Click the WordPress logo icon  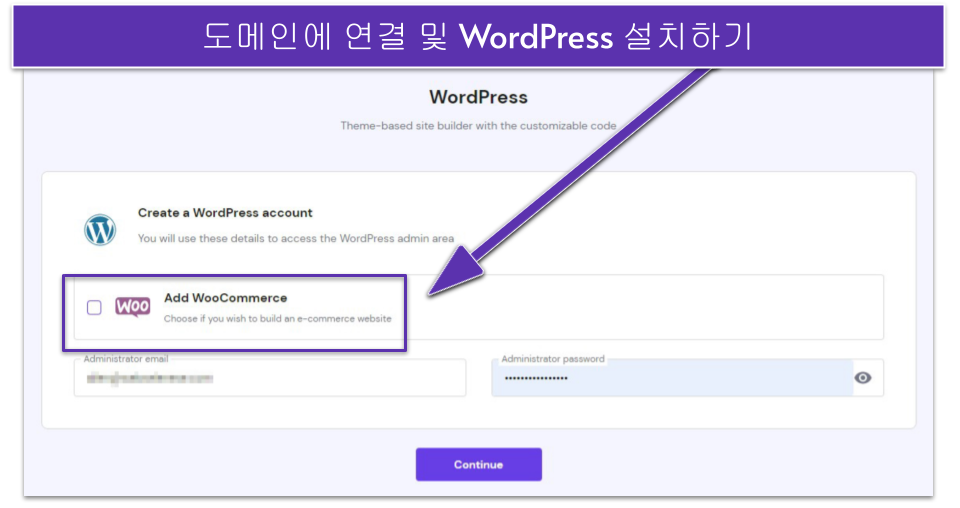pos(100,230)
